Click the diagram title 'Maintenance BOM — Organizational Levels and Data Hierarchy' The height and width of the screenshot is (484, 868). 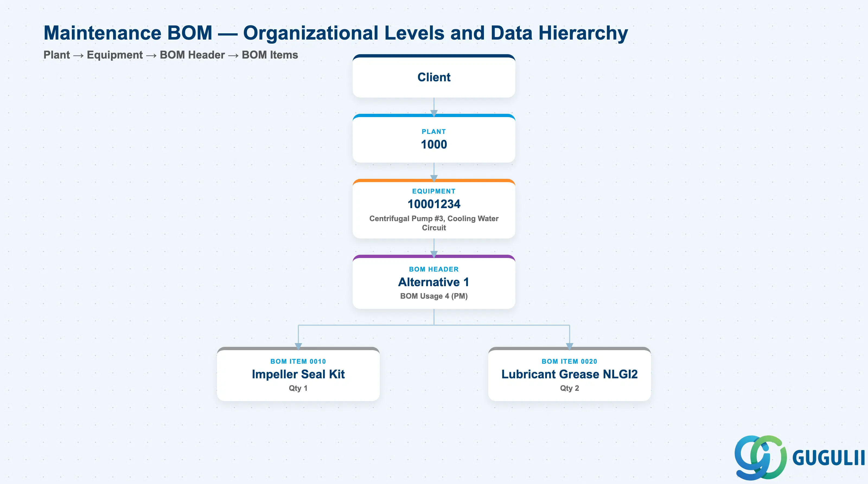336,33
